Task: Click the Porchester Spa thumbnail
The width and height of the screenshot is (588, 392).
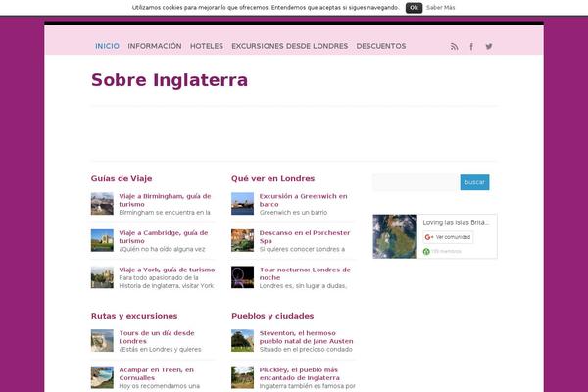Action: click(x=242, y=240)
